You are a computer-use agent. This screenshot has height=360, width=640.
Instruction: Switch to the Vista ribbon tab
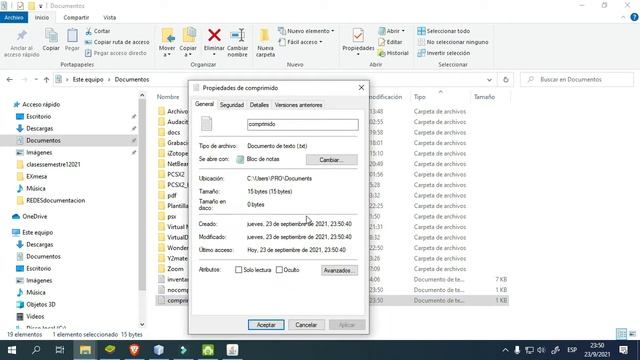pyautogui.click(x=109, y=18)
